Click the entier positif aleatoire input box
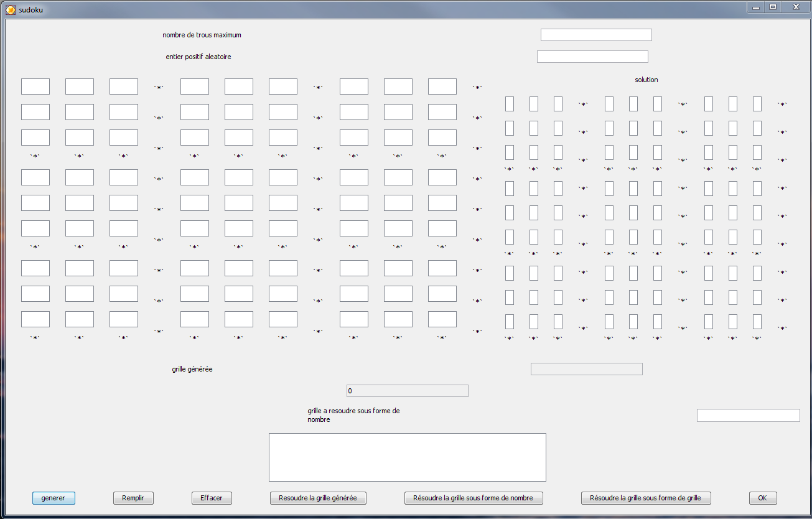 pyautogui.click(x=592, y=57)
